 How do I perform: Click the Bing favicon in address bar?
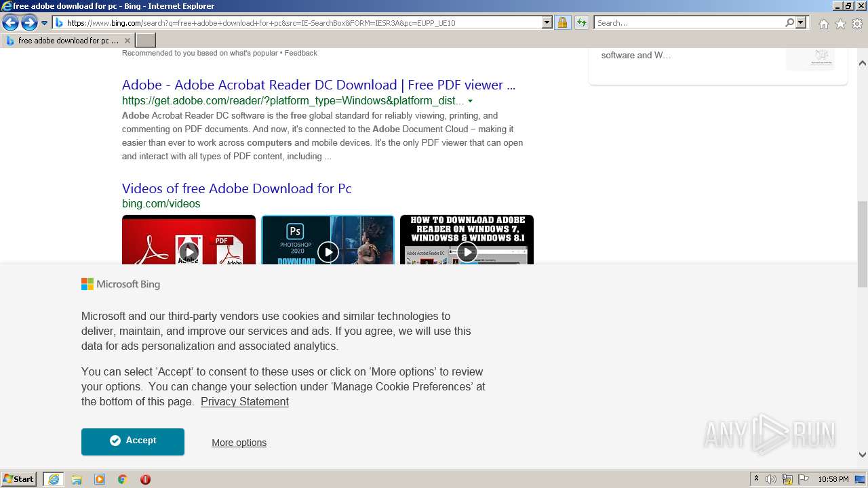[x=59, y=23]
